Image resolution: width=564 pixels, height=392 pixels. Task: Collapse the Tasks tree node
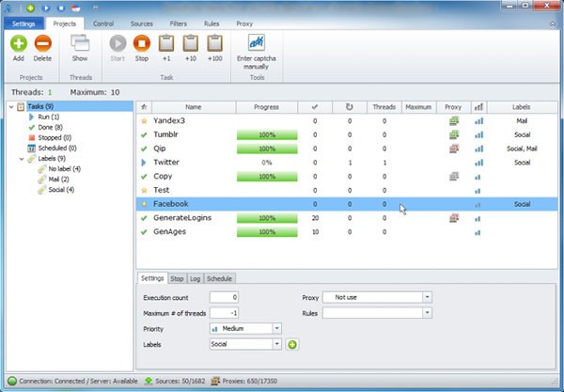click(9, 107)
